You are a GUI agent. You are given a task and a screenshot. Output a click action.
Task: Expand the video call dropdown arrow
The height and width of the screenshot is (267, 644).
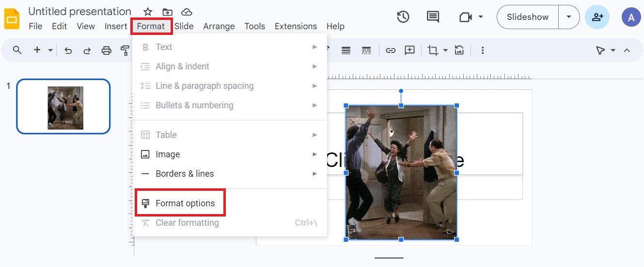(481, 17)
